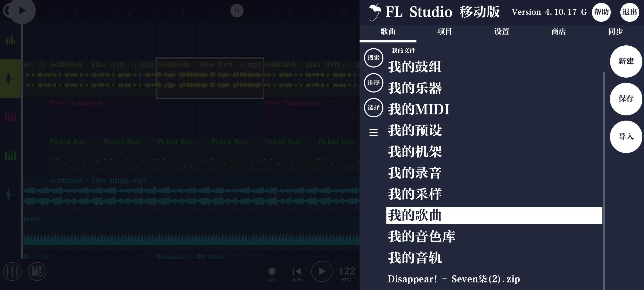Tap the 排序 sort circle button
644x290 pixels.
click(374, 83)
